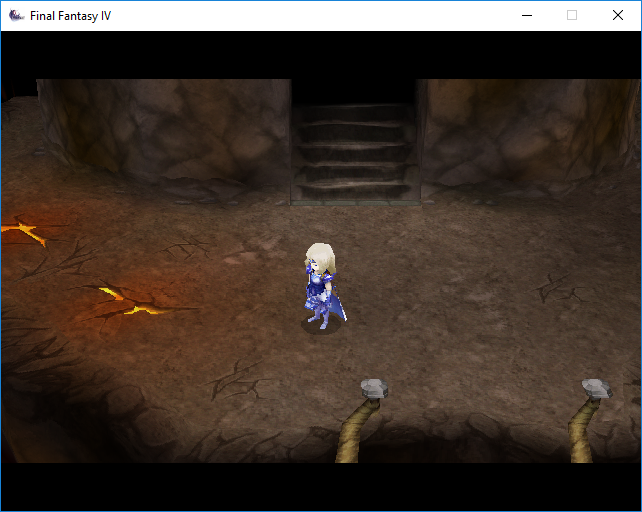Click the blue-armored character in the cave
The image size is (642, 512).
click(323, 287)
